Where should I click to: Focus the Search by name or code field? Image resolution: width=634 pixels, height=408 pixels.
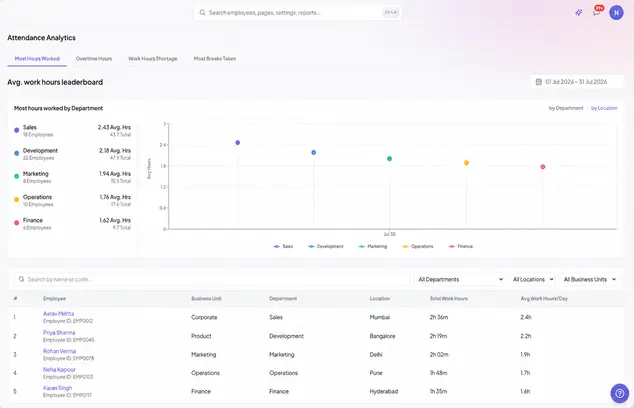212,279
